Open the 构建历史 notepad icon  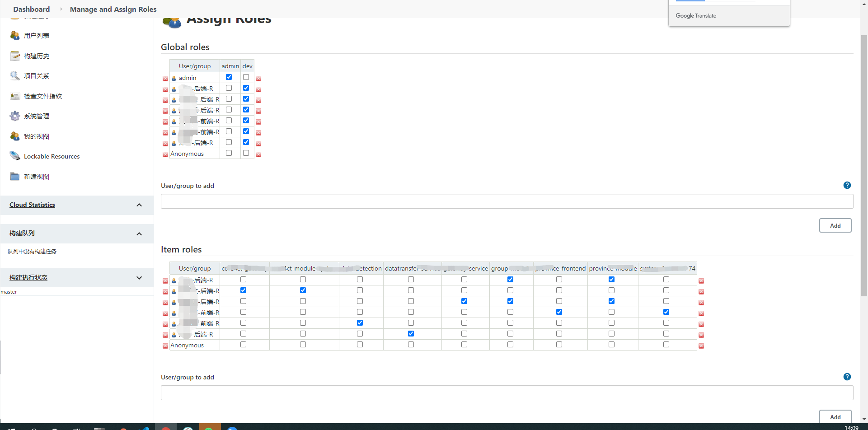pyautogui.click(x=15, y=56)
